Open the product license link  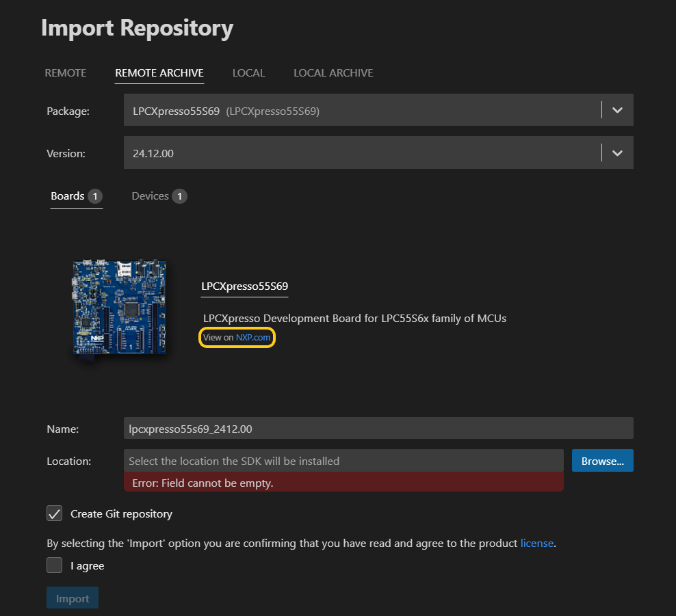click(x=537, y=543)
